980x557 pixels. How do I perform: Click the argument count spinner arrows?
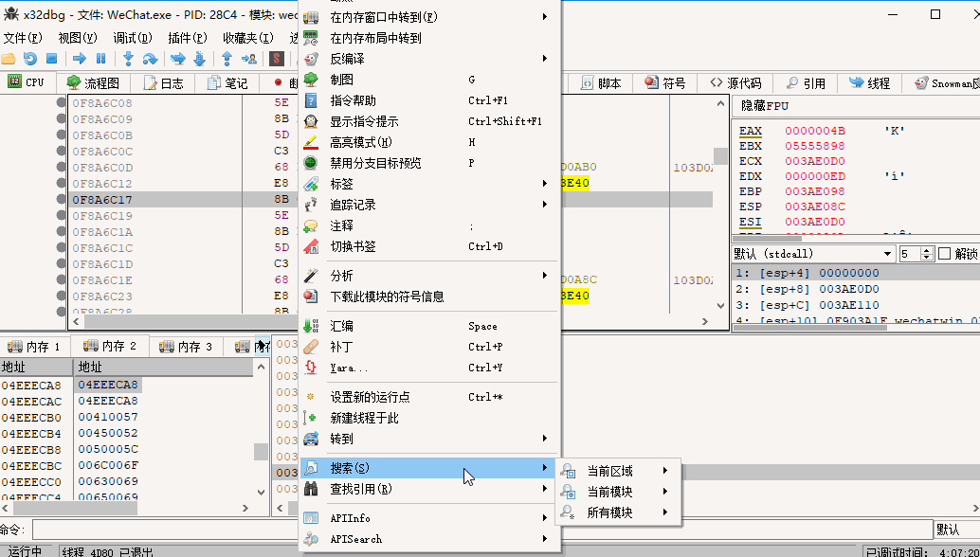coord(928,254)
